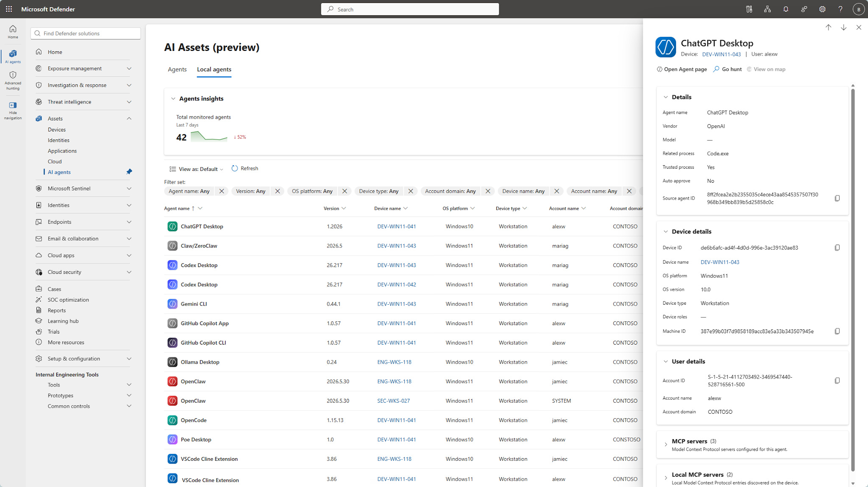Screen dimensions: 868x487
Task: Copy the Machine ID value
Action: click(837, 331)
